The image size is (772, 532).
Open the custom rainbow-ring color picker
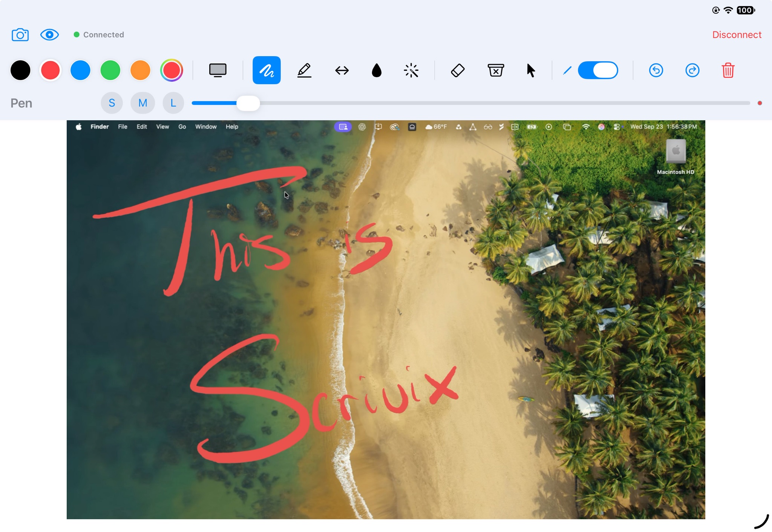tap(172, 70)
